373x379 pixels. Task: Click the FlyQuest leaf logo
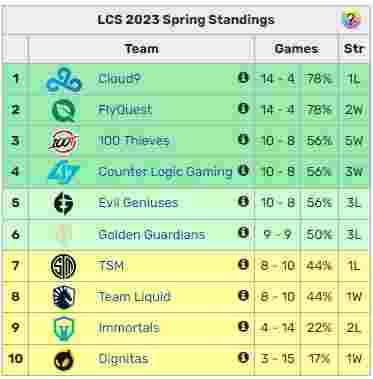64,110
